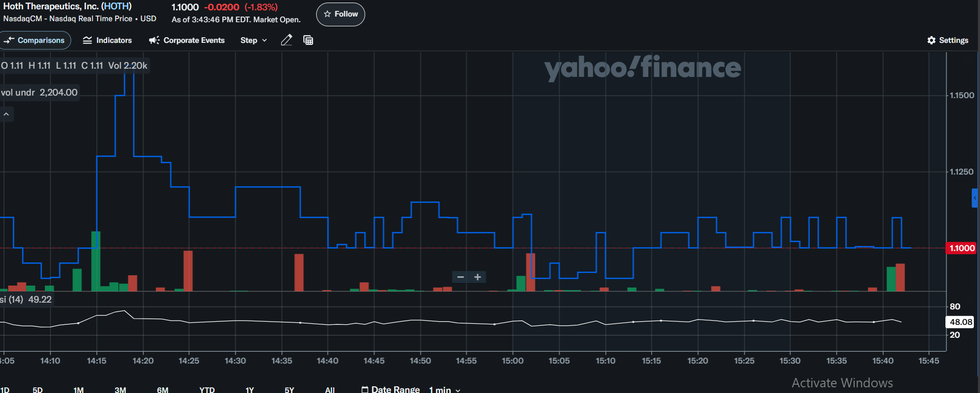Open the Step chart type dropdown

coord(253,40)
